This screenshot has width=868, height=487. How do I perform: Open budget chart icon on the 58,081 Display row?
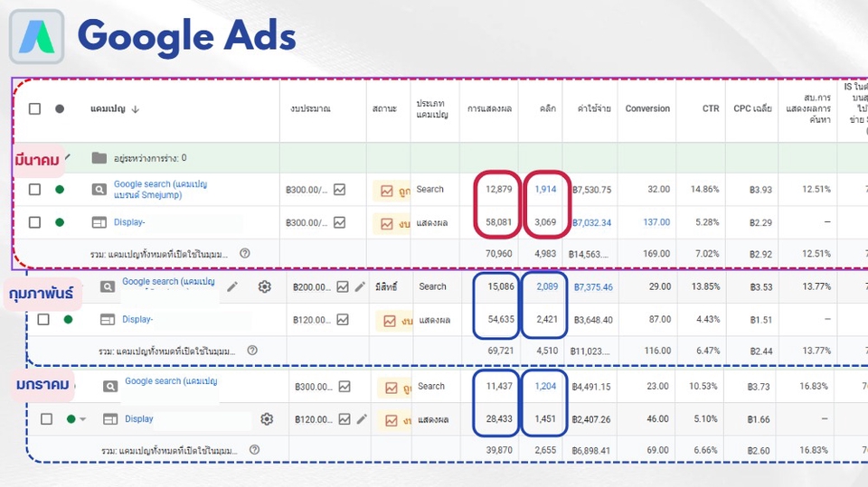click(339, 222)
